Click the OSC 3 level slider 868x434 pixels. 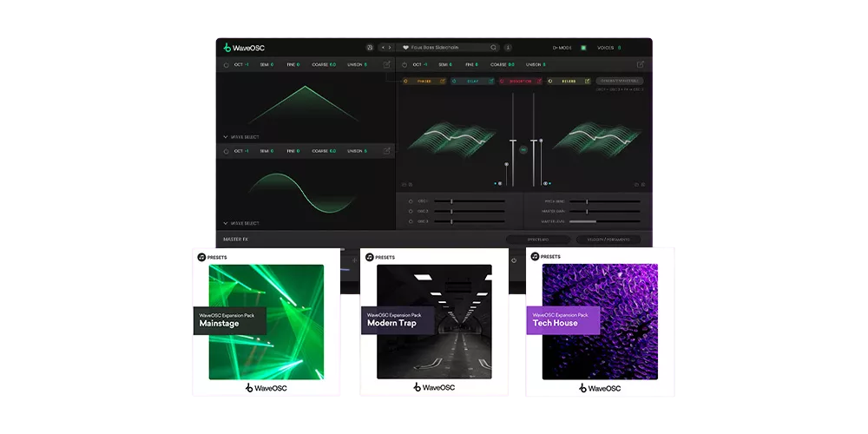(x=470, y=221)
